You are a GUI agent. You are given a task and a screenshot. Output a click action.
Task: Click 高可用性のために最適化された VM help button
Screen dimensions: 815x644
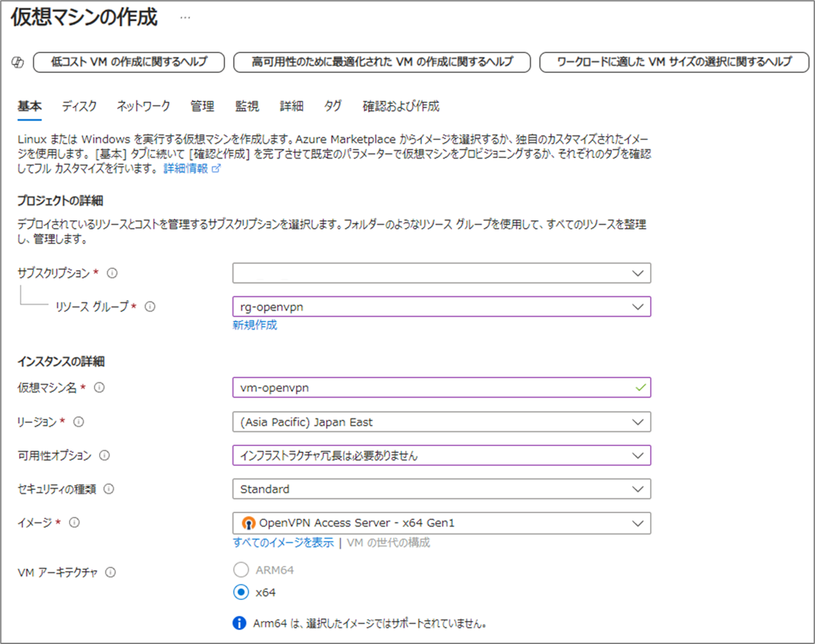pos(382,62)
